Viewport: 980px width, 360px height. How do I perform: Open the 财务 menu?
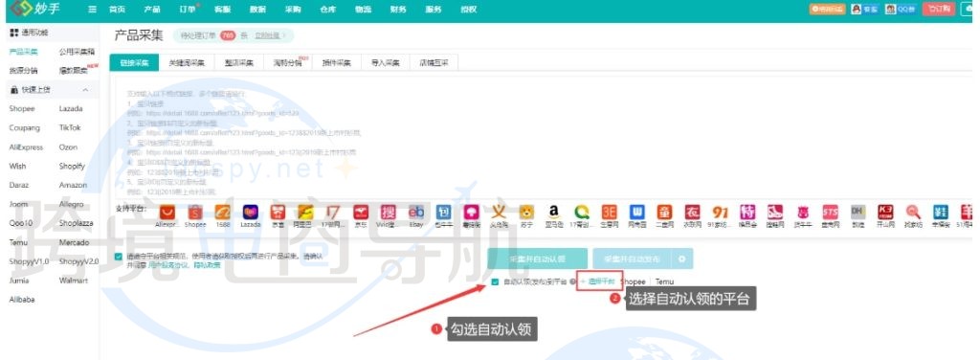(x=397, y=10)
